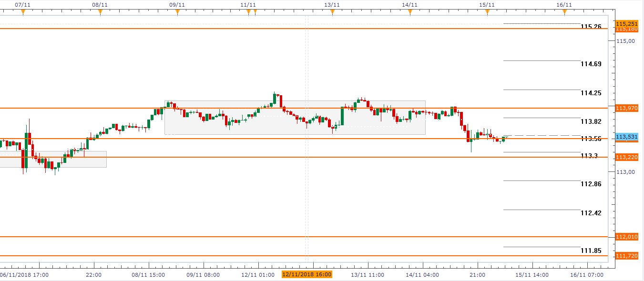Select the 111,720 orange price tag

[x=626, y=256]
